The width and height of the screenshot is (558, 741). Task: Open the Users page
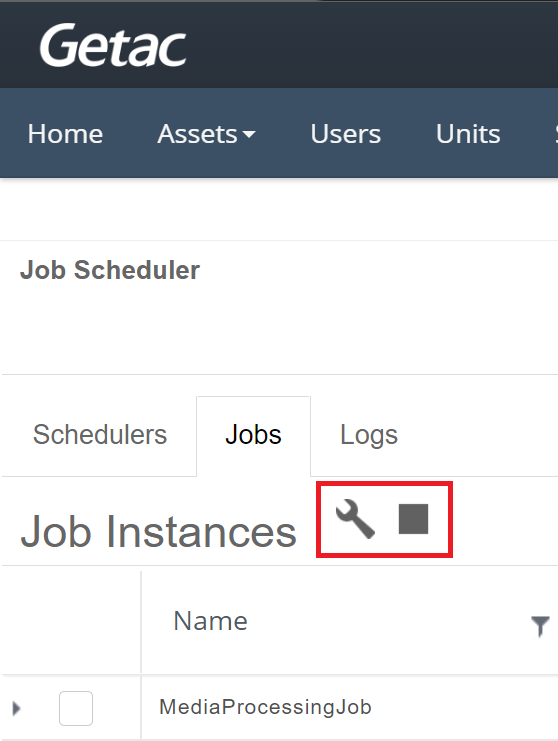[345, 134]
